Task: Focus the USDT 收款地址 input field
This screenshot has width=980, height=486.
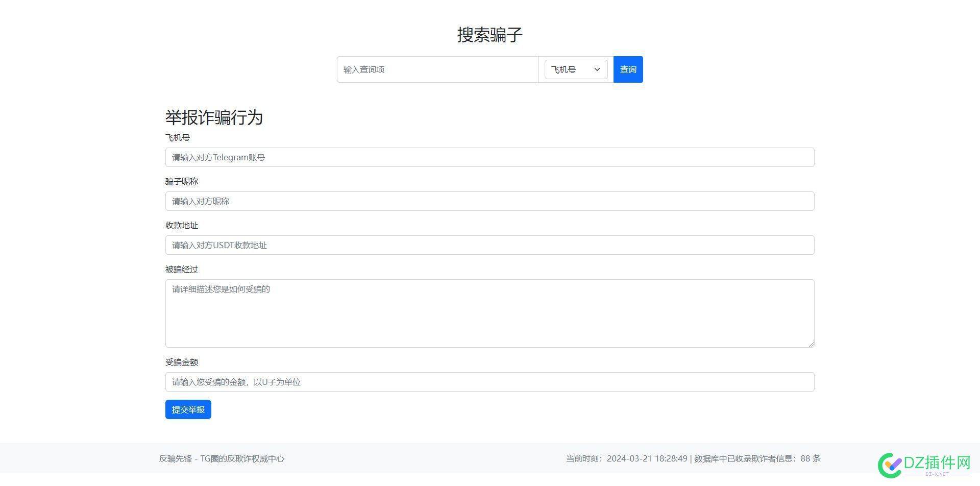Action: tap(489, 245)
